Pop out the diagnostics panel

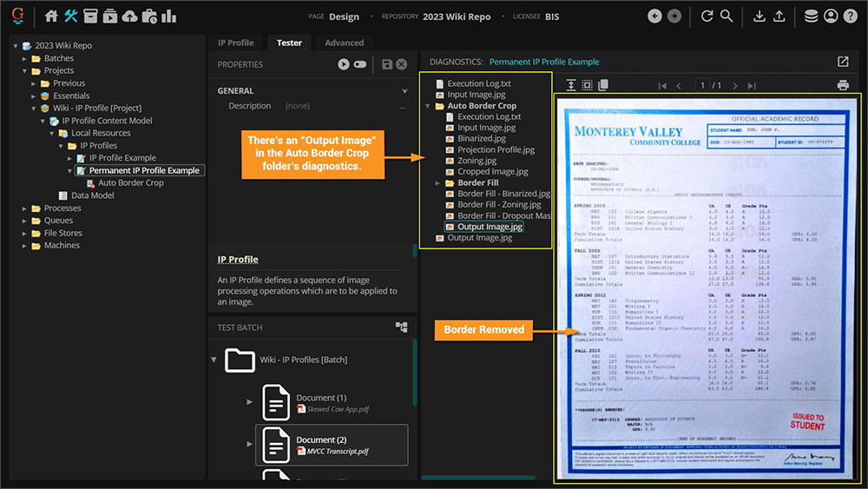click(843, 62)
